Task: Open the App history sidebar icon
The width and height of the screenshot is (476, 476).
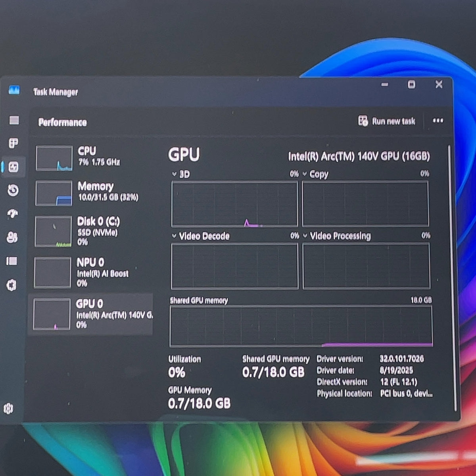Action: (x=13, y=190)
